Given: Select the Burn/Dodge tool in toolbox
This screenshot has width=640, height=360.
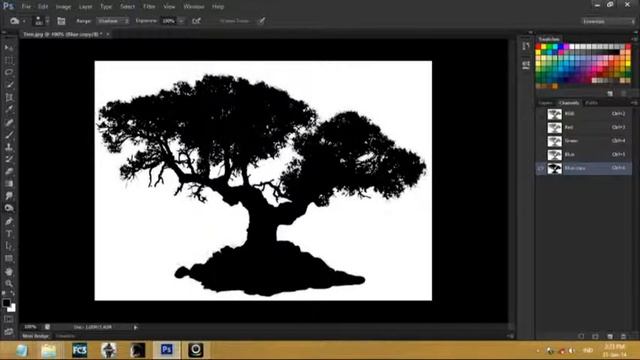Looking at the screenshot, I should [x=9, y=208].
